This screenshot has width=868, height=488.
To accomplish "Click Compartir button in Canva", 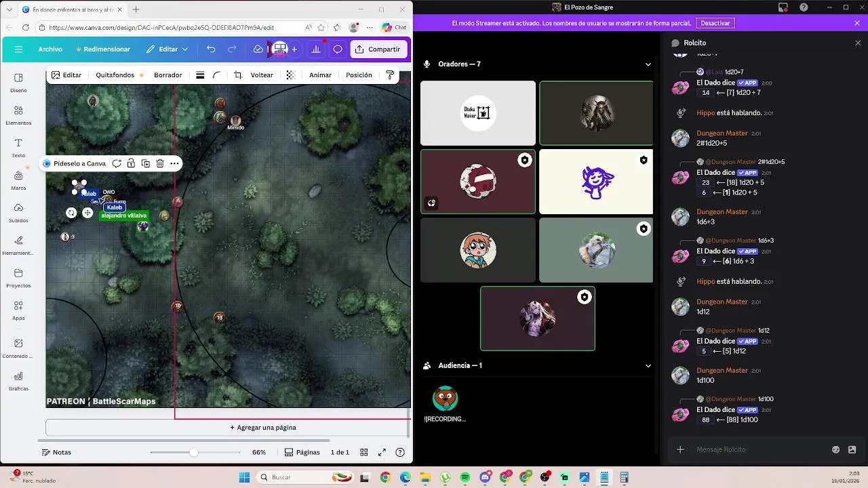I will 378,49.
